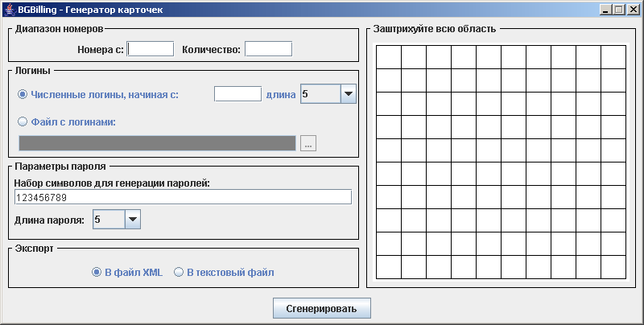Click the top-left cell of the grid
This screenshot has width=644, height=325.
pyautogui.click(x=389, y=56)
